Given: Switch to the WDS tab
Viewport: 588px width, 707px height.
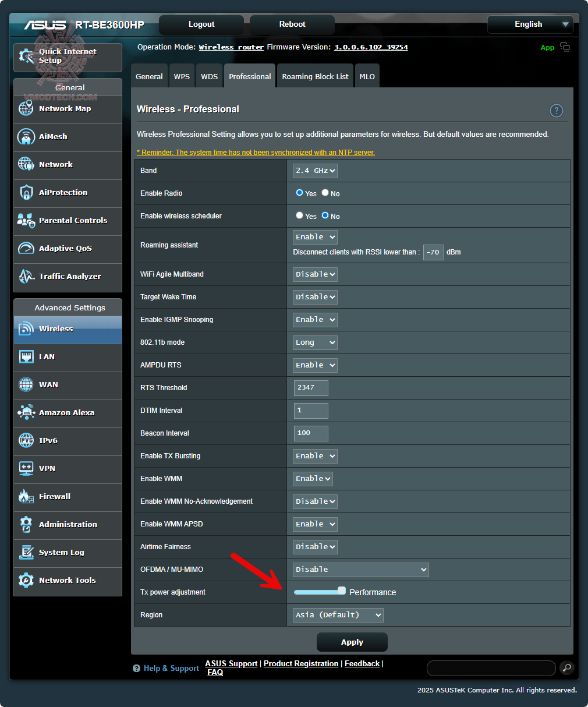Looking at the screenshot, I should (209, 76).
